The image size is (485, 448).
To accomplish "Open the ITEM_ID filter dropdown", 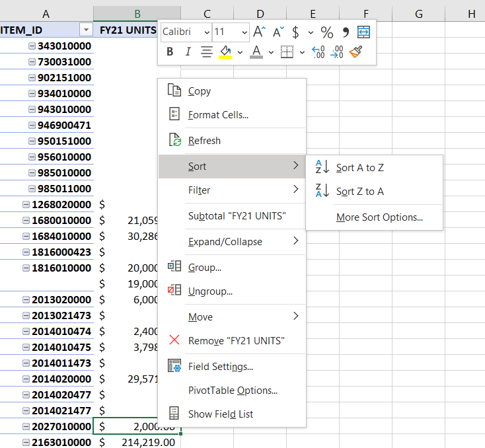I will click(86, 30).
